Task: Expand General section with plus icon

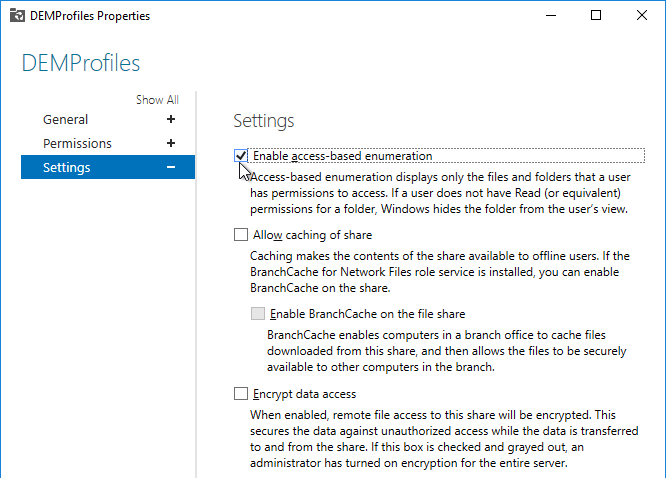Action: pos(171,119)
